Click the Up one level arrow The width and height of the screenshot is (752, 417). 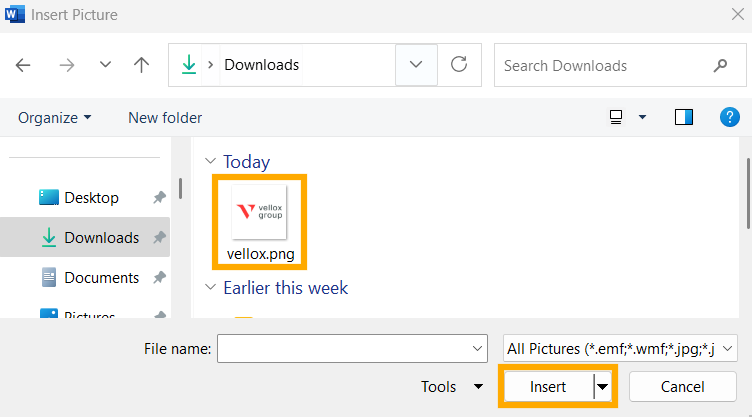(x=141, y=65)
